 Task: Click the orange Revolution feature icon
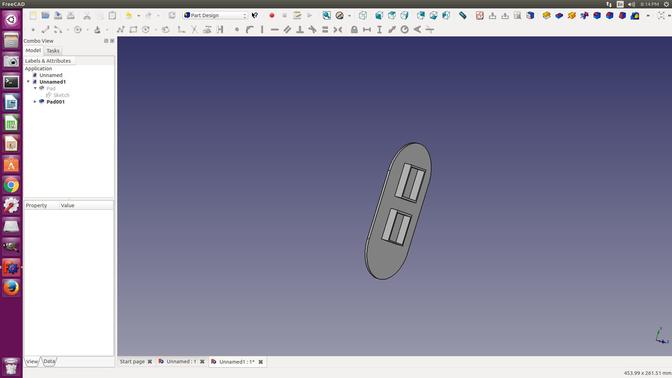[x=572, y=15]
